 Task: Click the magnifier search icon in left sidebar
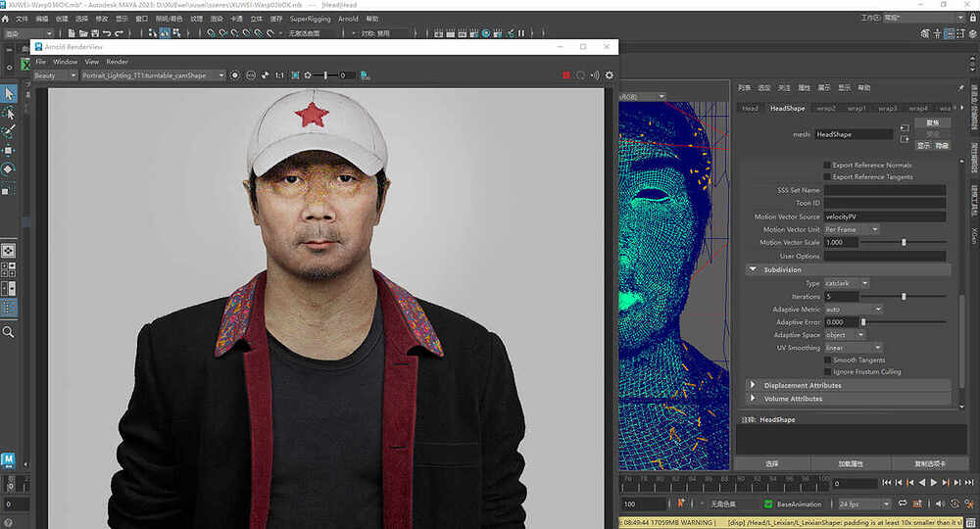pos(8,332)
